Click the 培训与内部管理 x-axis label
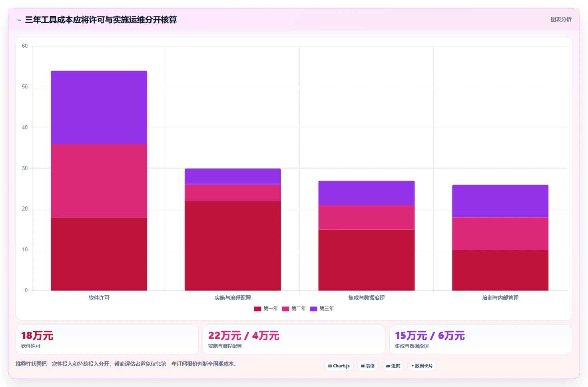The width and height of the screenshot is (588, 387). pos(500,298)
